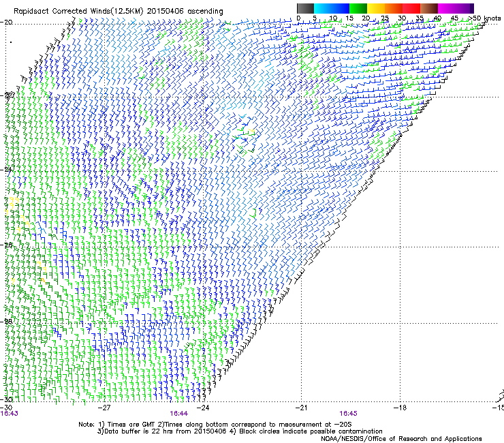This screenshot has width=504, height=443.
Task: Click the longitude label '-21'
Action: (x=301, y=408)
